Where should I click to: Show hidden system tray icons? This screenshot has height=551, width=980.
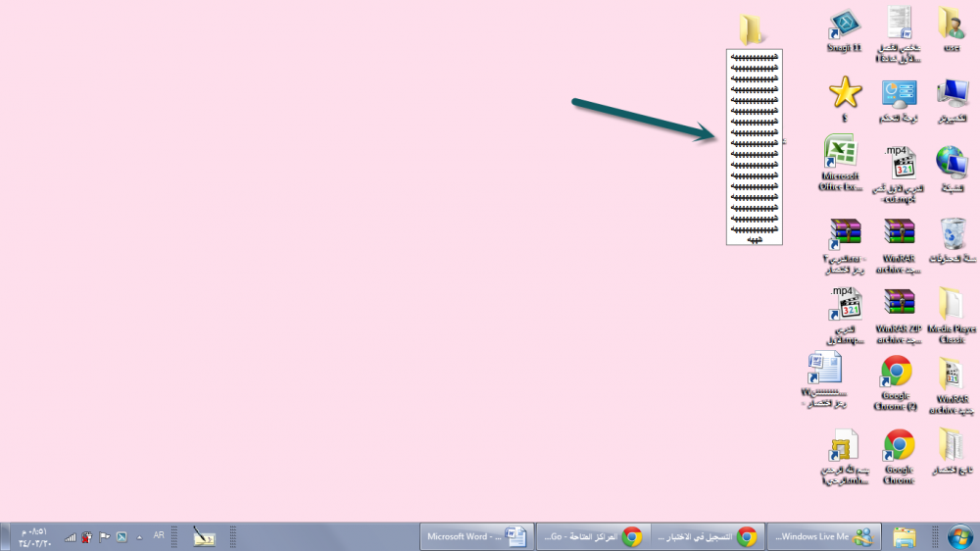(x=139, y=536)
